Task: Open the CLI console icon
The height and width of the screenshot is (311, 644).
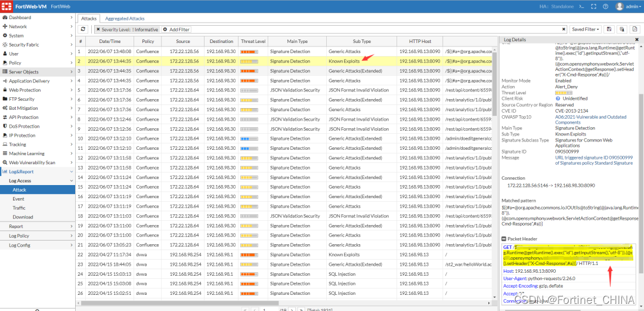Action: coord(581,7)
